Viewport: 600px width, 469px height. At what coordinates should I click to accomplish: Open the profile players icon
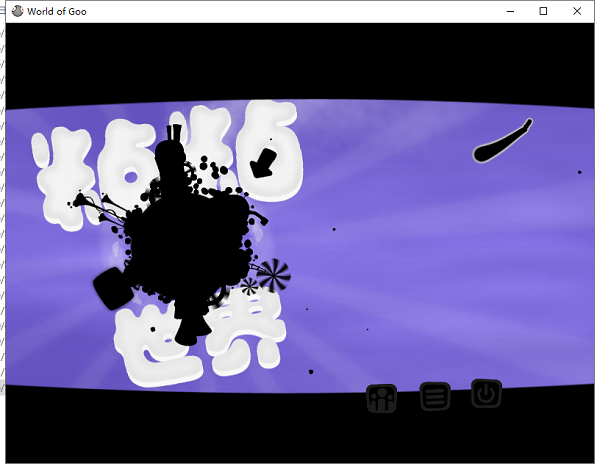(x=382, y=399)
